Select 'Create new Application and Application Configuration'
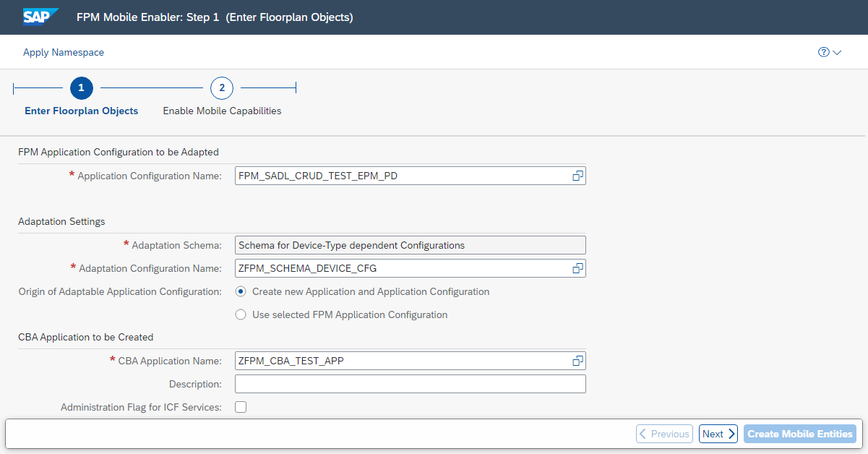The height and width of the screenshot is (454, 868). (x=241, y=291)
